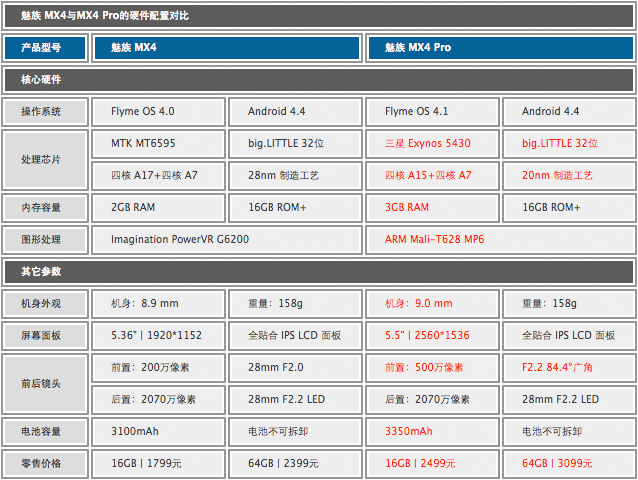Select the 16GB | 1799元 price cell
The height and width of the screenshot is (480, 638).
pyautogui.click(x=158, y=464)
